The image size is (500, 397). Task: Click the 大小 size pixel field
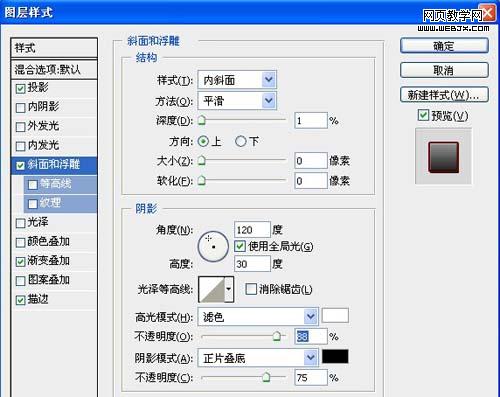(x=311, y=161)
